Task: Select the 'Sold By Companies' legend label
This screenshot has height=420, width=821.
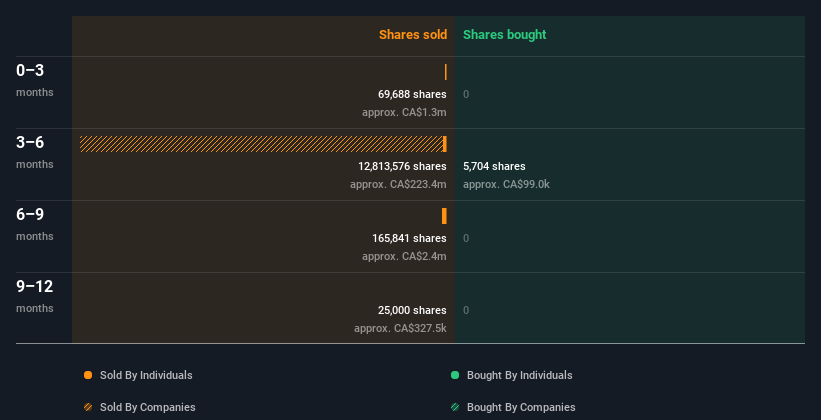Action: tap(148, 407)
